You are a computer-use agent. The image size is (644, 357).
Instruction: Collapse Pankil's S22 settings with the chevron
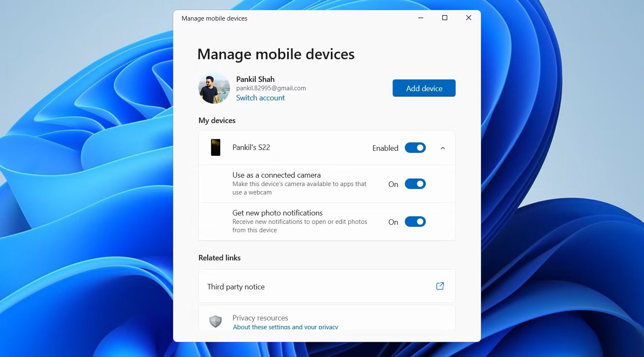[442, 148]
